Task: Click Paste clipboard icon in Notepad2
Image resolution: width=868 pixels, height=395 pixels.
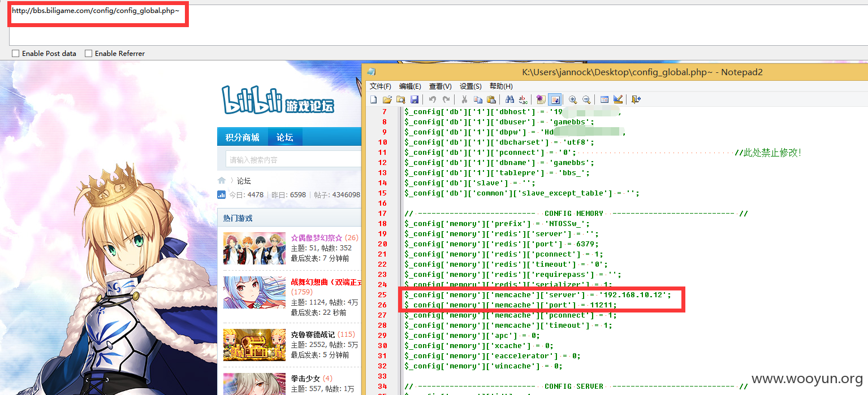Action: click(491, 99)
